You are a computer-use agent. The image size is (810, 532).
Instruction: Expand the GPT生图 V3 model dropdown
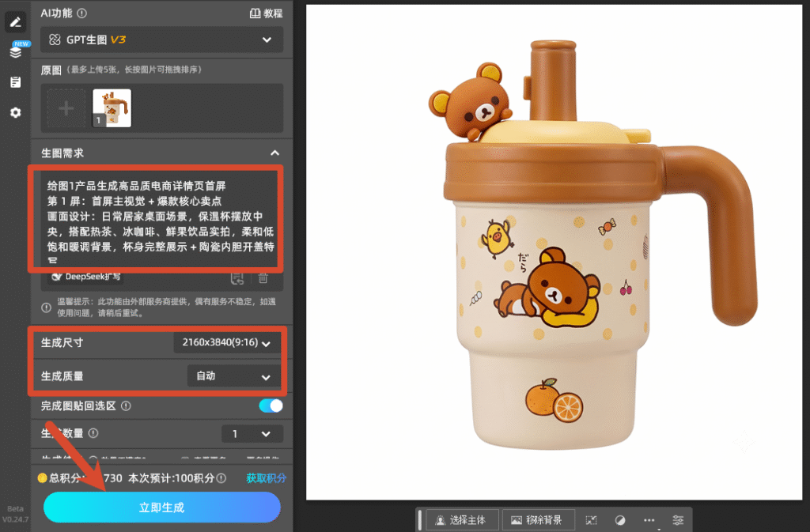161,40
